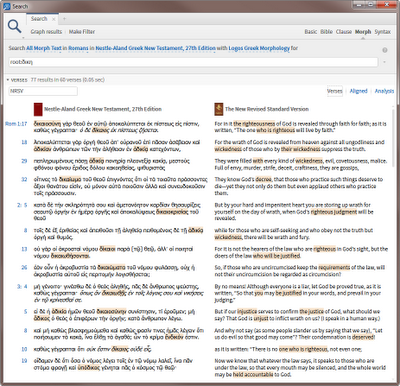Screen dimensions: 400x386
Task: Switch to the Analysis view
Action: [x=384, y=91]
